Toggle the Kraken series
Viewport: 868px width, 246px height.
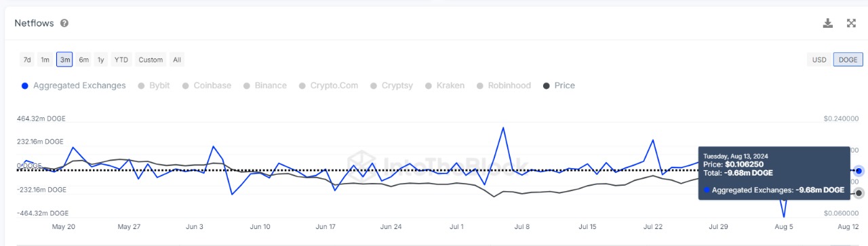(x=445, y=85)
